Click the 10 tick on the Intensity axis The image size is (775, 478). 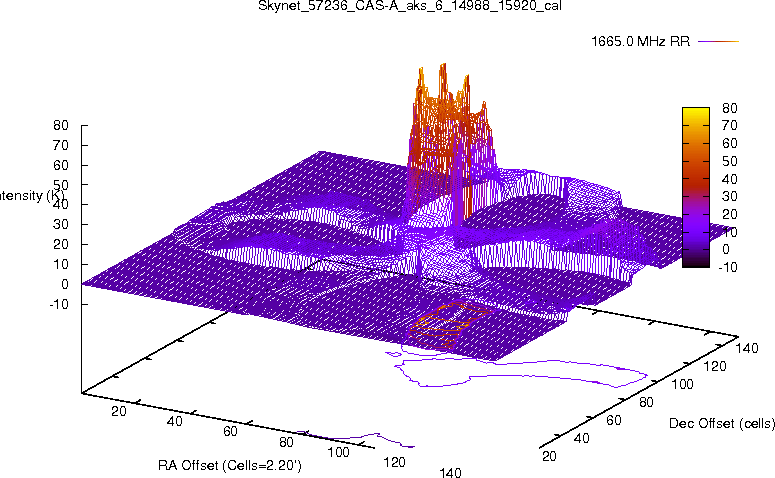(x=61, y=264)
